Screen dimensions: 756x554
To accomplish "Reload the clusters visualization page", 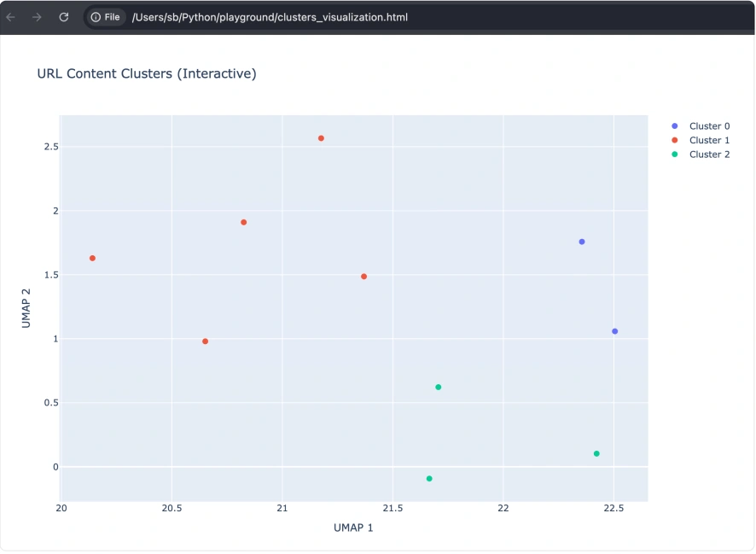I will [63, 17].
